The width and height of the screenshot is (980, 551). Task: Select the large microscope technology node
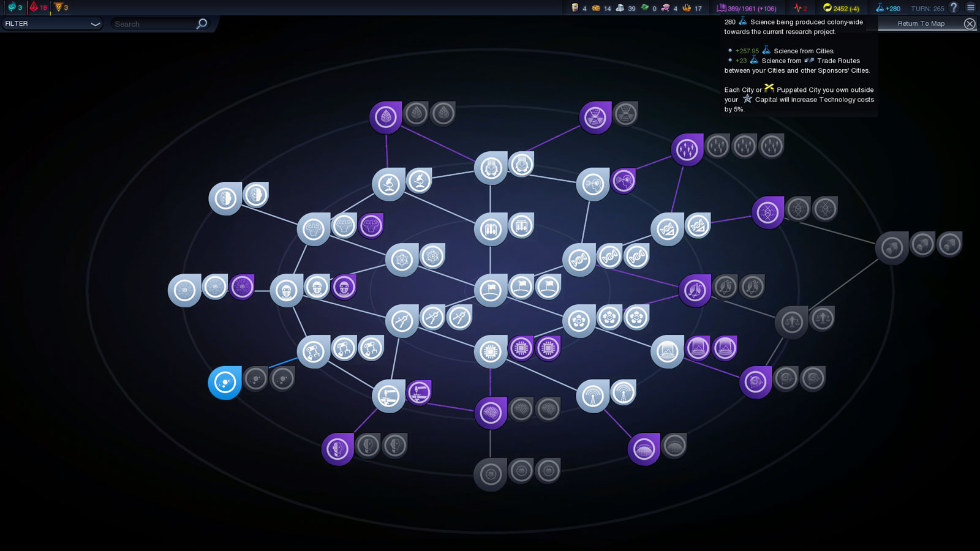(389, 184)
